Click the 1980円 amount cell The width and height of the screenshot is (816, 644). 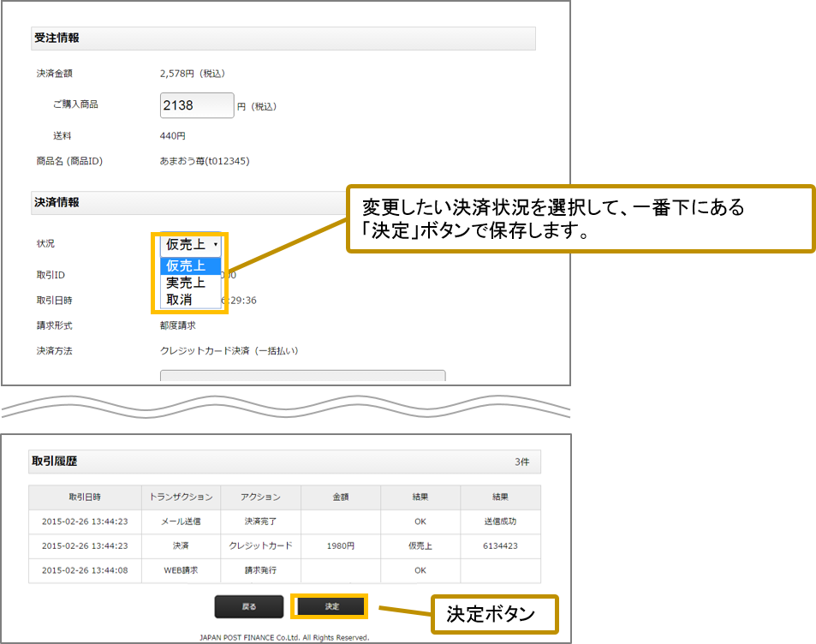tap(341, 546)
